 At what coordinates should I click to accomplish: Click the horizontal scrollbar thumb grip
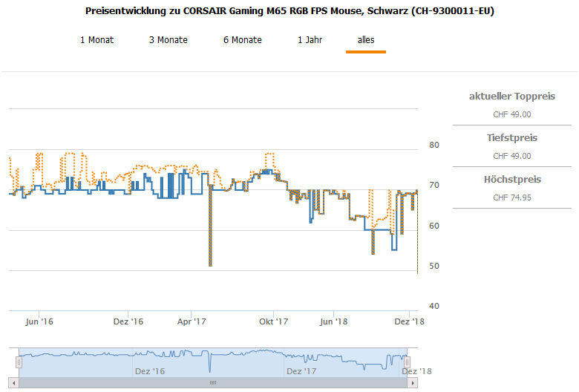pyautogui.click(x=213, y=383)
